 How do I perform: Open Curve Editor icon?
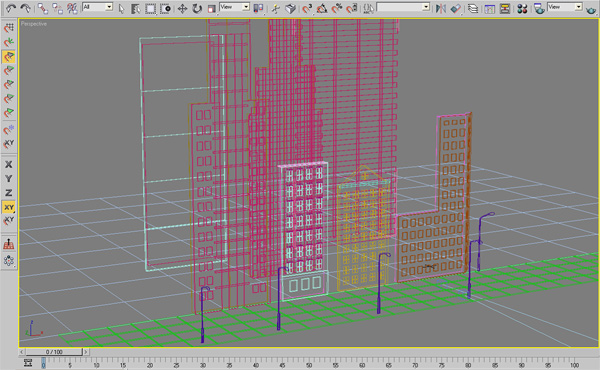click(489, 8)
